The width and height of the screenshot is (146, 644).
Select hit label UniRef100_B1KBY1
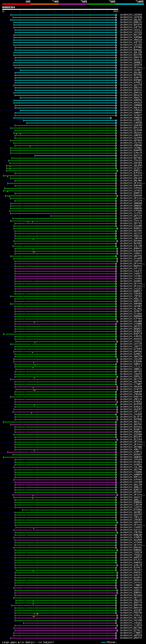pyautogui.click(x=131, y=578)
